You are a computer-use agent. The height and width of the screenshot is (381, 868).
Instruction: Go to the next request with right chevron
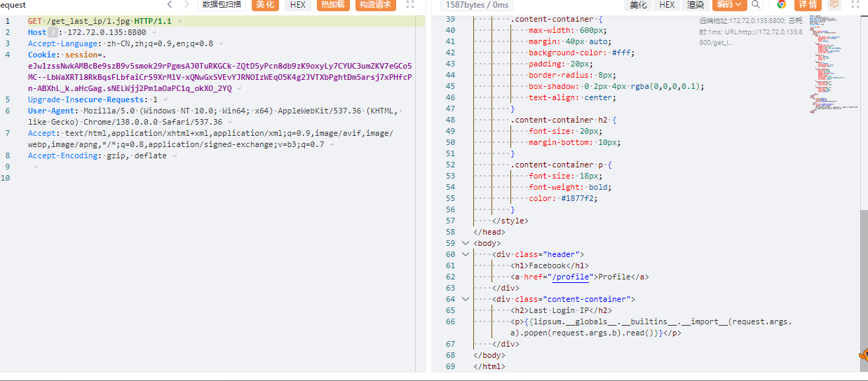point(186,5)
